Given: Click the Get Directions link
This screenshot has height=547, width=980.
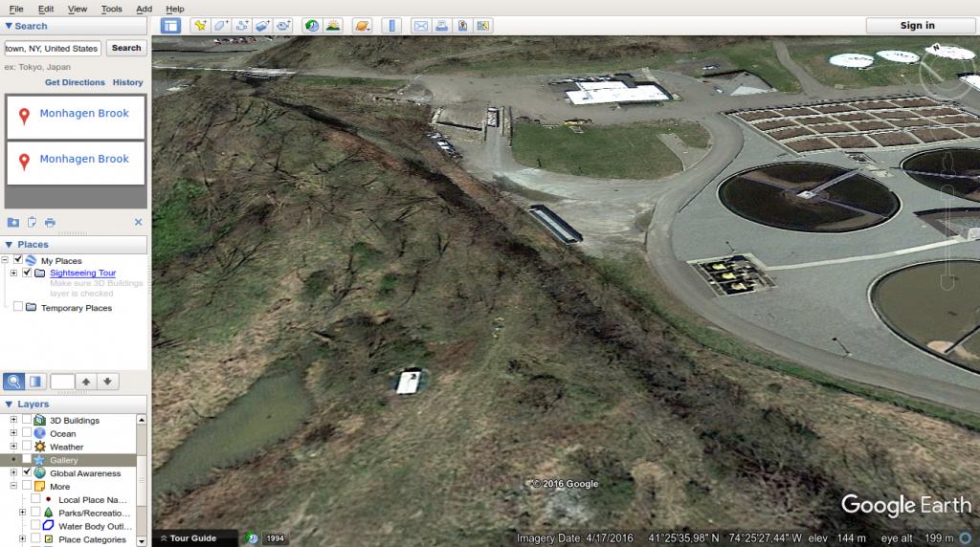Looking at the screenshot, I should [75, 82].
